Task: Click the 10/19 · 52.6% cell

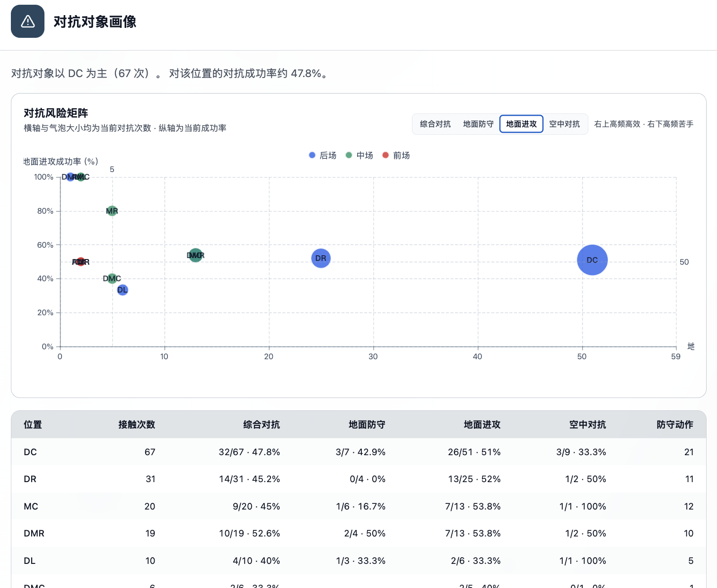Action: pos(249,533)
